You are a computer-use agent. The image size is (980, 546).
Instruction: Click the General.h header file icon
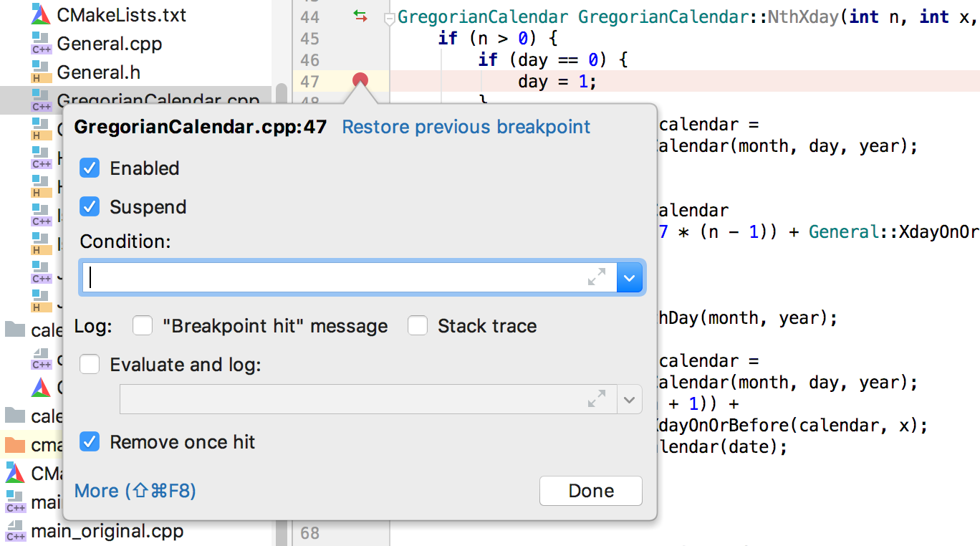point(41,72)
